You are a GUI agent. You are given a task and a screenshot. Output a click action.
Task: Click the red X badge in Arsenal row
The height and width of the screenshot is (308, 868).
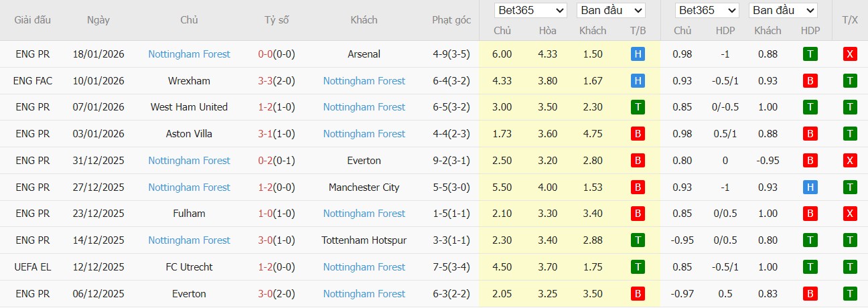[850, 54]
